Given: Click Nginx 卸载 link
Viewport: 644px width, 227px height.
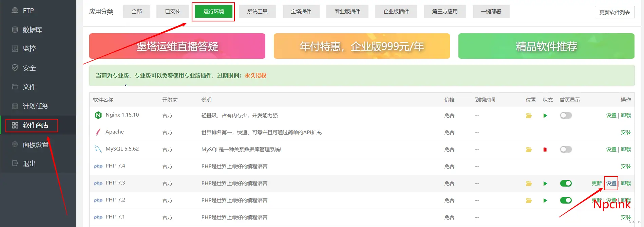Looking at the screenshot, I should [626, 116].
